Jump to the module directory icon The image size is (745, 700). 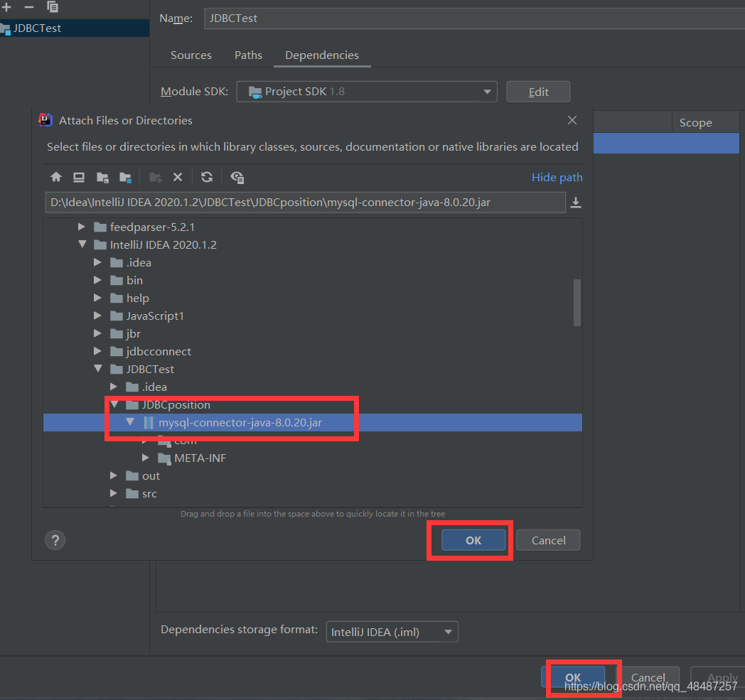click(x=125, y=177)
